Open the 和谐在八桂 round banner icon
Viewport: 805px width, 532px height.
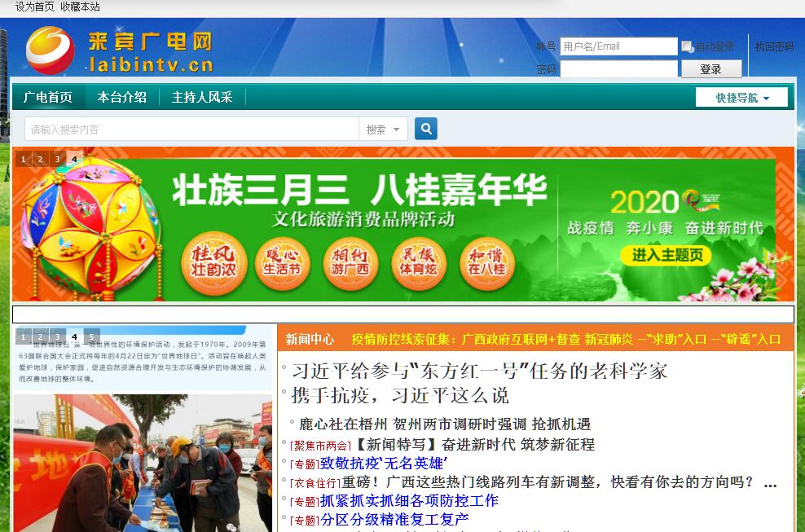pyautogui.click(x=487, y=263)
